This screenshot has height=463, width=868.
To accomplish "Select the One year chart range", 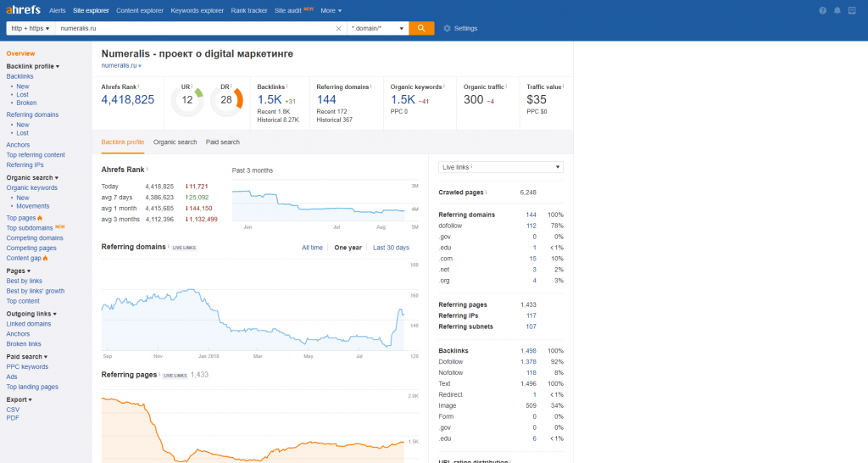I will 348,248.
